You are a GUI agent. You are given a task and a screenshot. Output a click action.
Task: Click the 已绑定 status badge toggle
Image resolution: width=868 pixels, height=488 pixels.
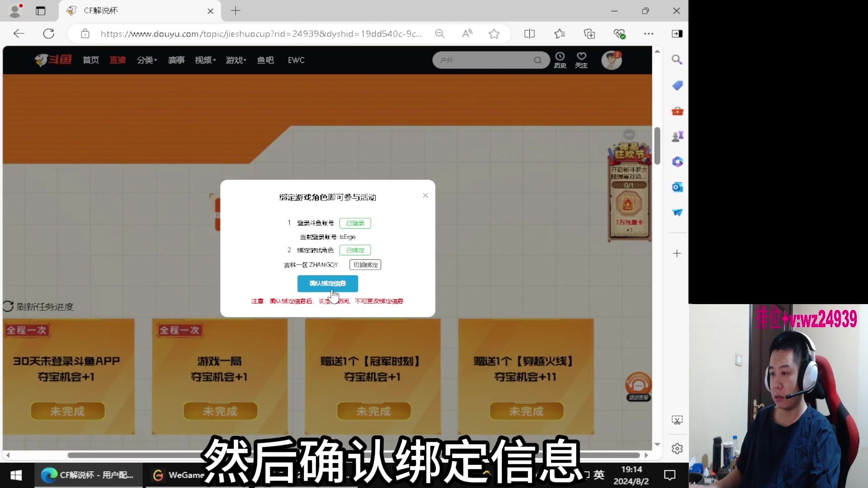355,250
